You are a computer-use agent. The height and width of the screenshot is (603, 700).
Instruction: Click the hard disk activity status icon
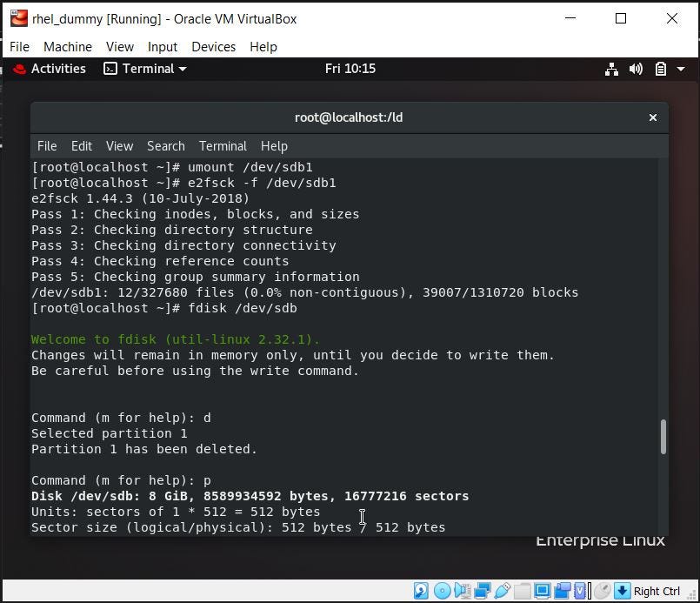point(421,591)
